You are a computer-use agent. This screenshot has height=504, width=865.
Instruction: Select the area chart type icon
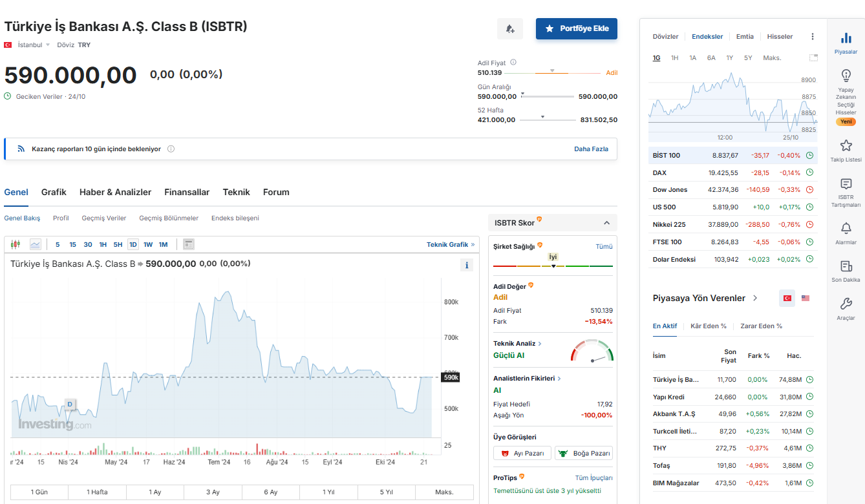click(x=35, y=244)
